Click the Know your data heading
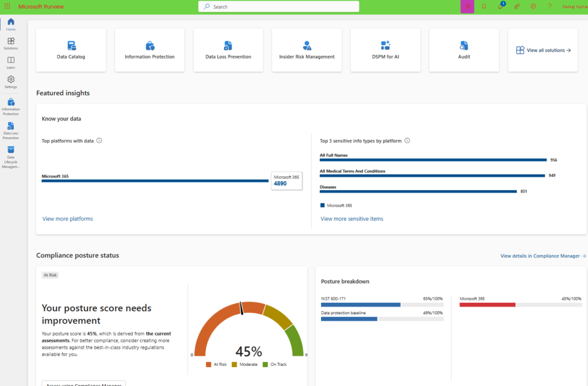This screenshot has width=588, height=386. [x=61, y=118]
